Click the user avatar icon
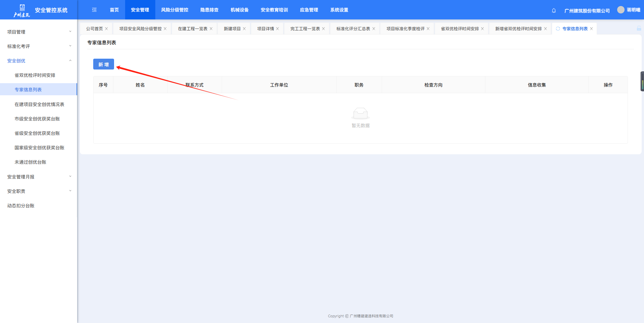The width and height of the screenshot is (644, 323). point(621,10)
